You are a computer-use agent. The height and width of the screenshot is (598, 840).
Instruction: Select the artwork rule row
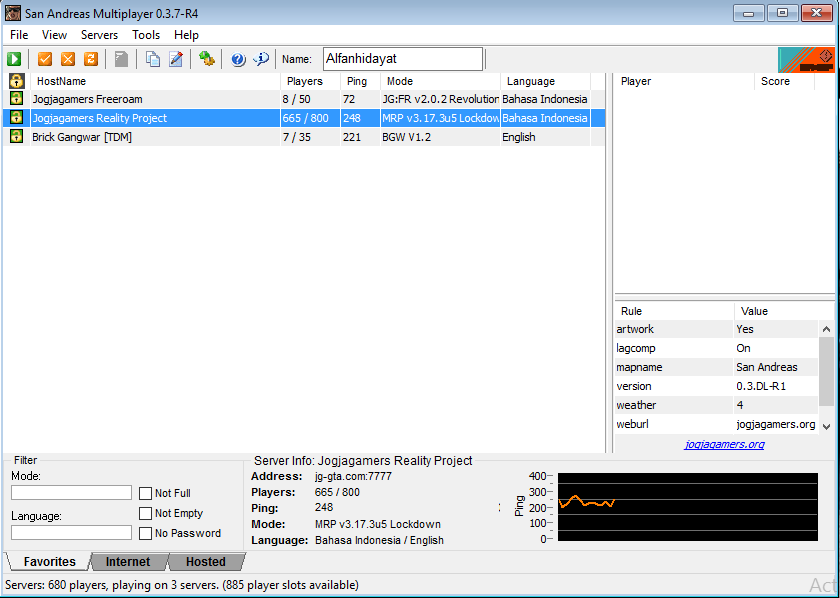(717, 329)
